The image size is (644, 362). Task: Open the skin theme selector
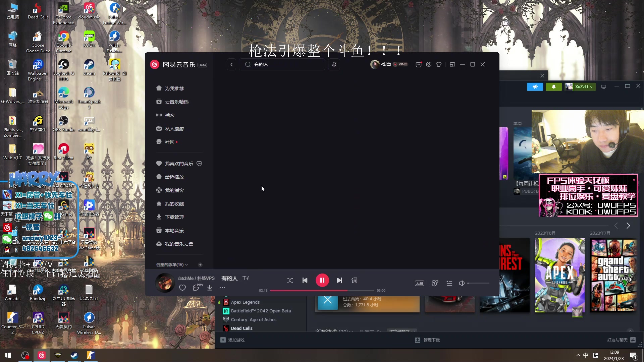(439, 64)
